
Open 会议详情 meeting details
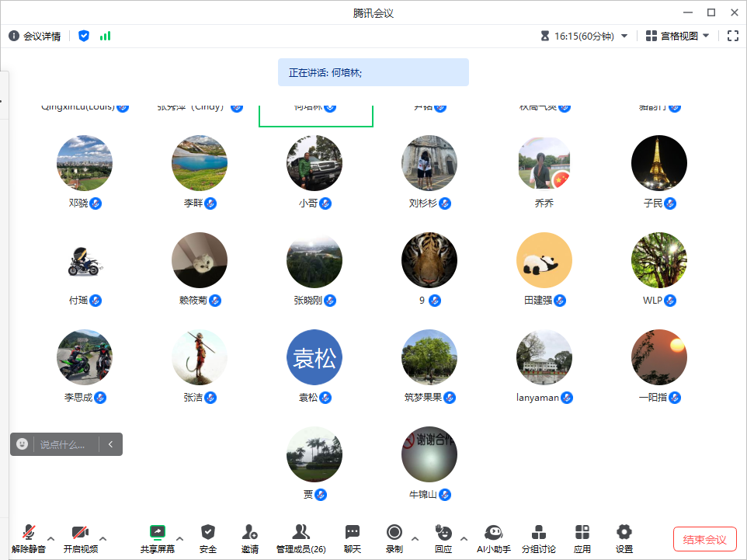click(x=35, y=36)
